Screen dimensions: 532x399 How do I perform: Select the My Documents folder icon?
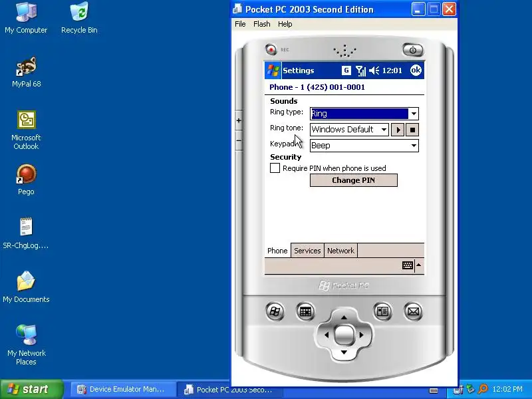(26, 287)
